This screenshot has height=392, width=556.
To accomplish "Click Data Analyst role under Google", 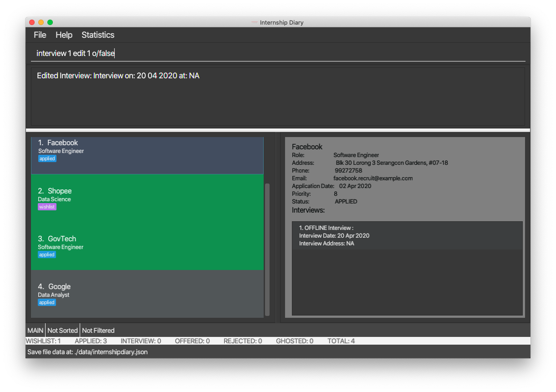I will (x=54, y=295).
